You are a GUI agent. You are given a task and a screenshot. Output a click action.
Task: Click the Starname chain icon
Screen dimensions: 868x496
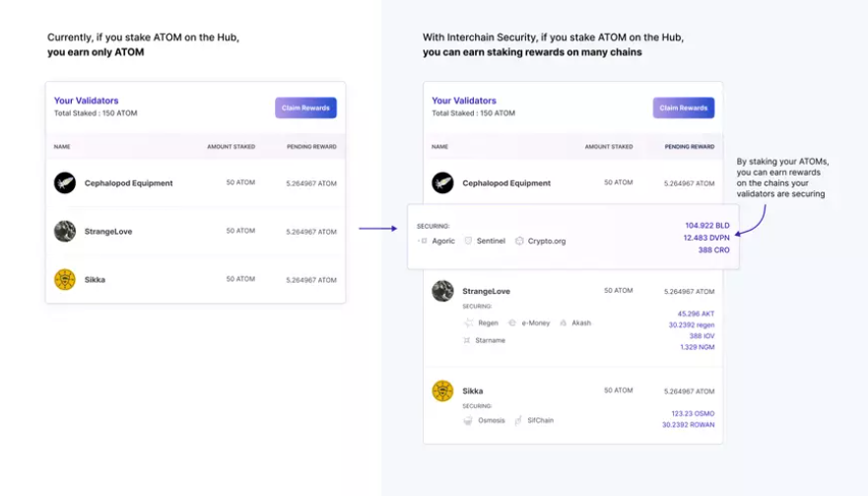467,340
